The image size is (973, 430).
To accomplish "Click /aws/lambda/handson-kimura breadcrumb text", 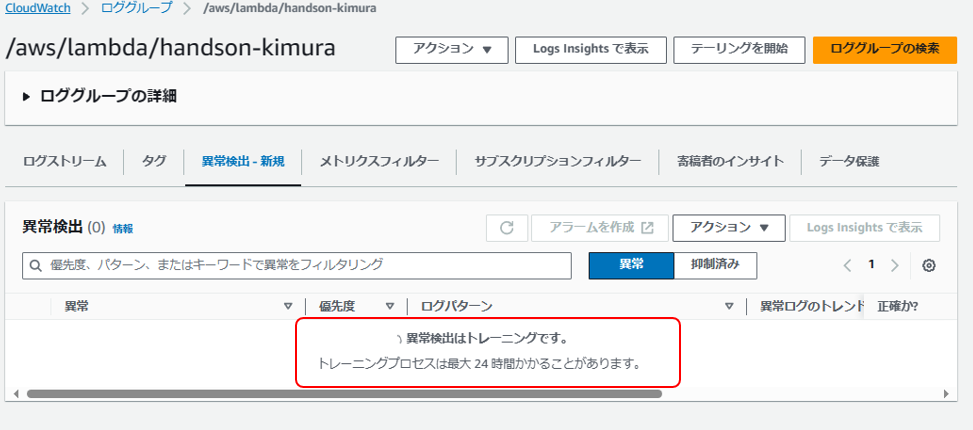I will point(289,9).
